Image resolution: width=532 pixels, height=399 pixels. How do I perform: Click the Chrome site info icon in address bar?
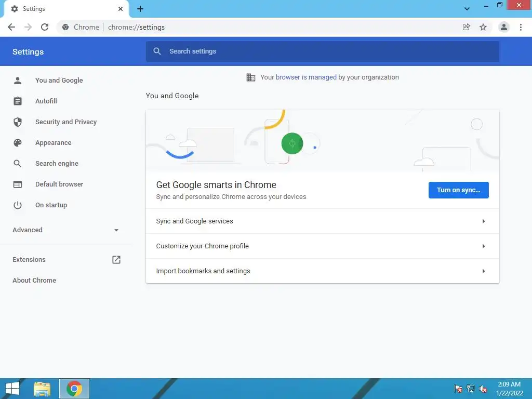[65, 27]
